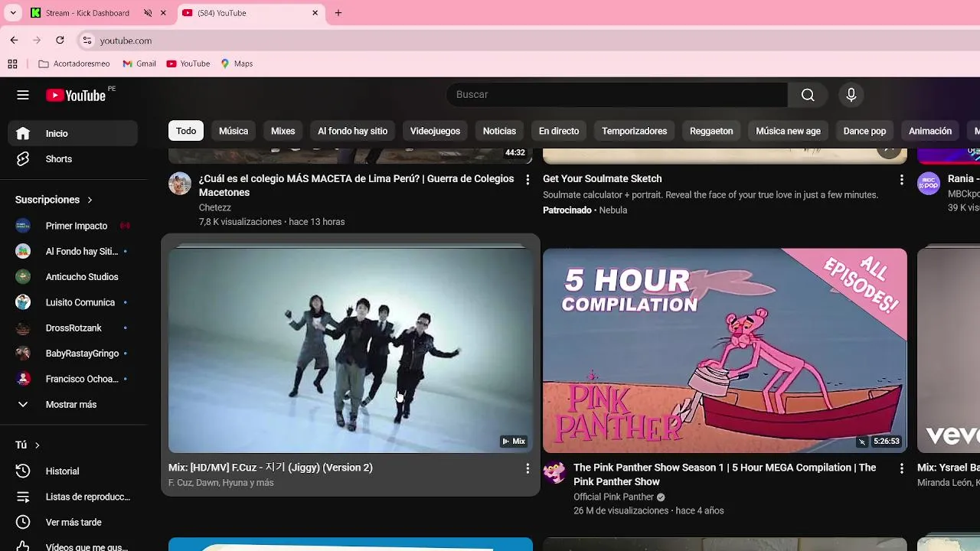View site information icon in address bar
Viewport: 980px width, 551px height.
tap(87, 41)
